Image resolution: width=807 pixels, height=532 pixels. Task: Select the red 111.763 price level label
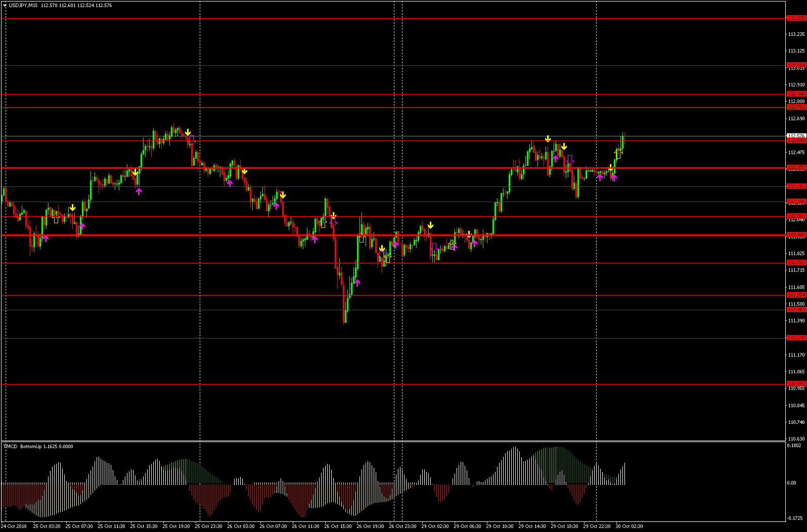(x=796, y=263)
